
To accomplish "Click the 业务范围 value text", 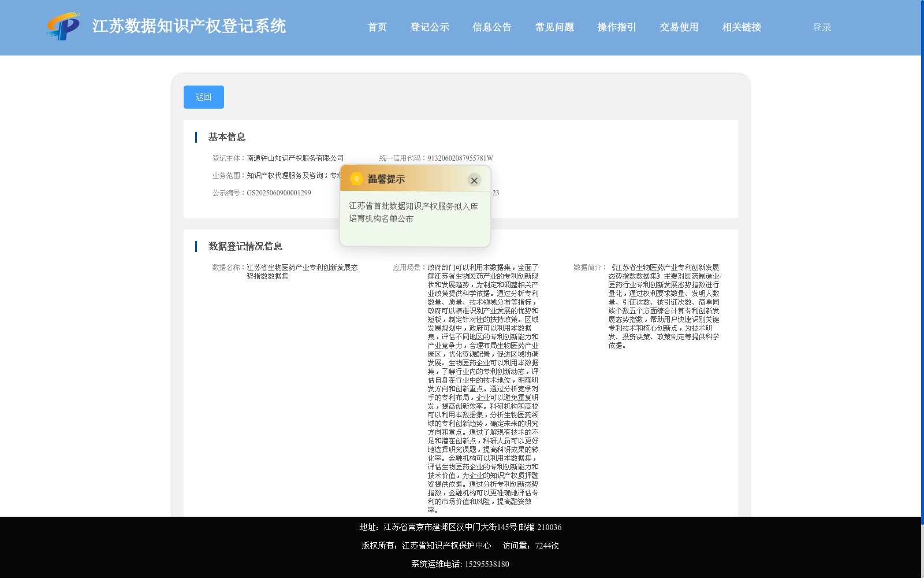I will (x=293, y=176).
